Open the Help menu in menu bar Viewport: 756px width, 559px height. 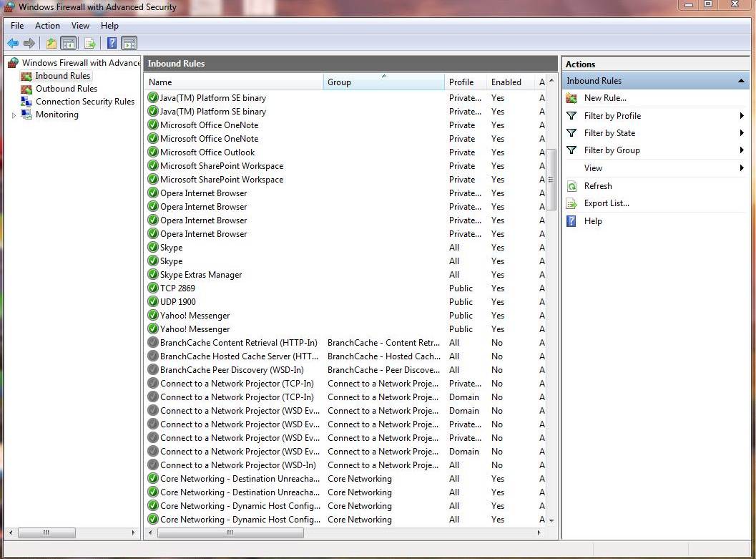[109, 26]
